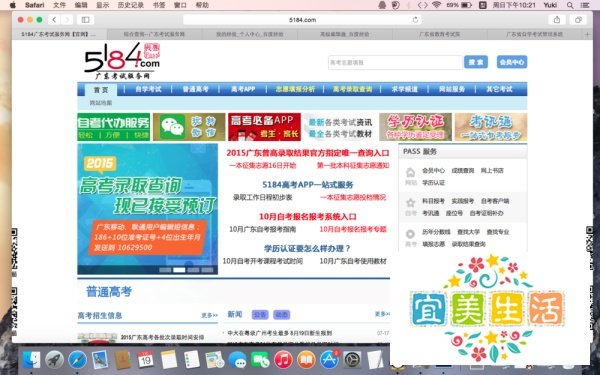Open the 学历认证要怎么样办理 link
600x375 pixels.
pos(308,248)
